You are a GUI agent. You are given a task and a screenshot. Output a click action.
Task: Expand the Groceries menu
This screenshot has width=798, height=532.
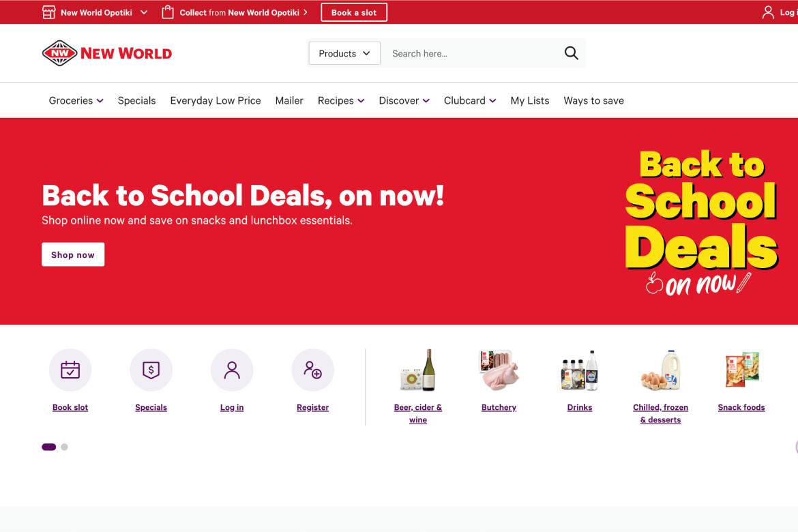(76, 100)
